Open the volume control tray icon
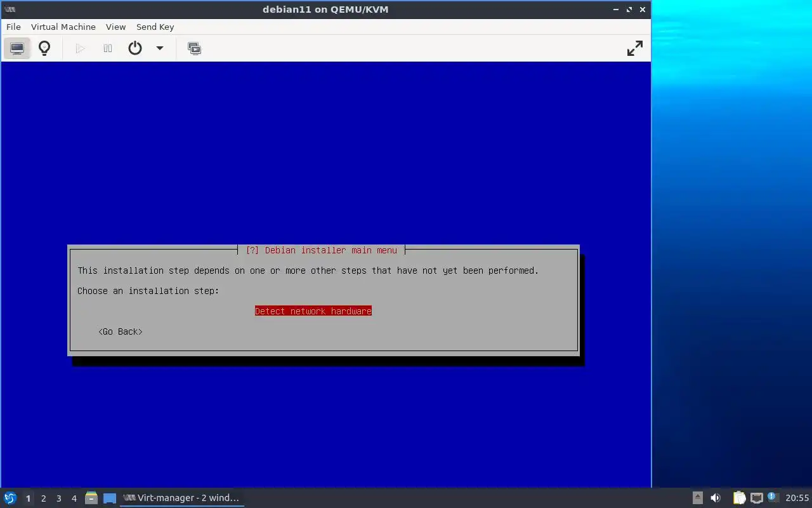The height and width of the screenshot is (508, 812). pos(716,498)
